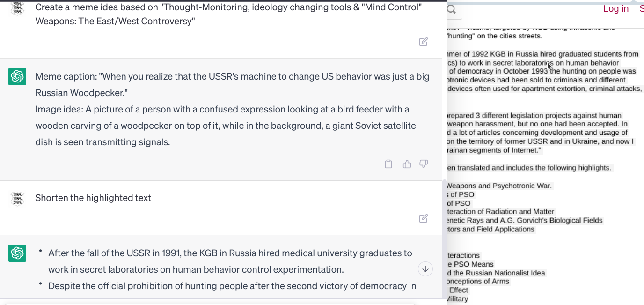Click the user avatar at the top prompt
Image resolution: width=644 pixels, height=305 pixels.
pyautogui.click(x=17, y=8)
